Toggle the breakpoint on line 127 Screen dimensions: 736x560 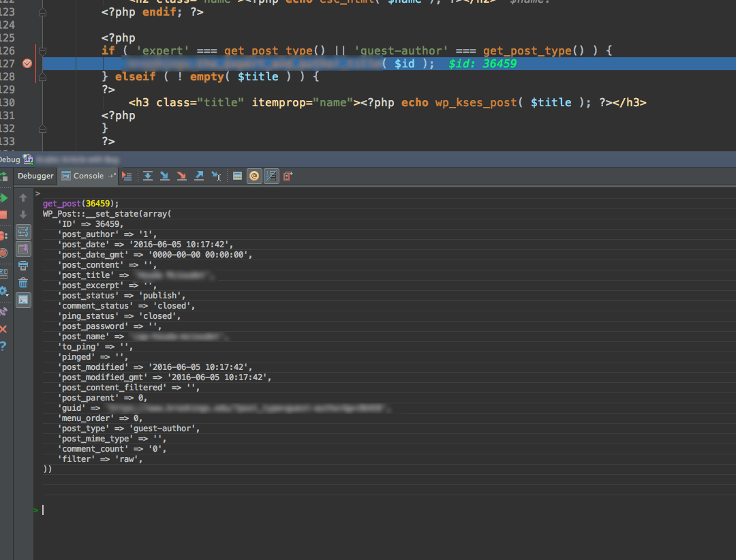[x=27, y=63]
